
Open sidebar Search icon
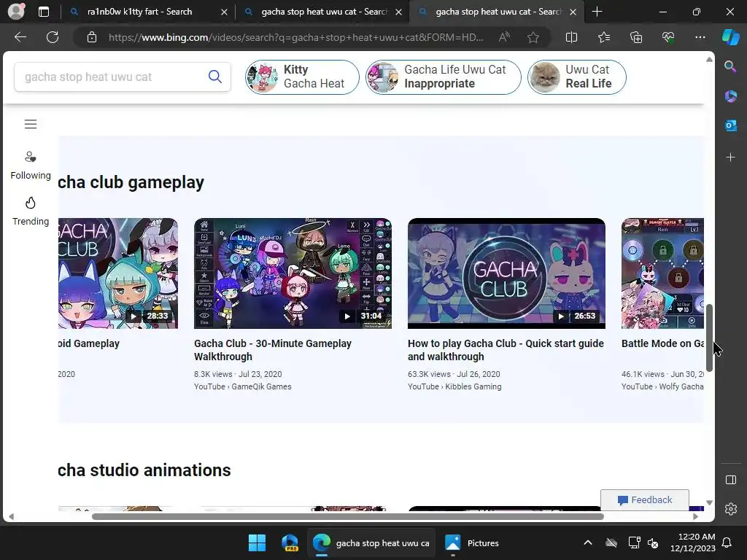730,66
